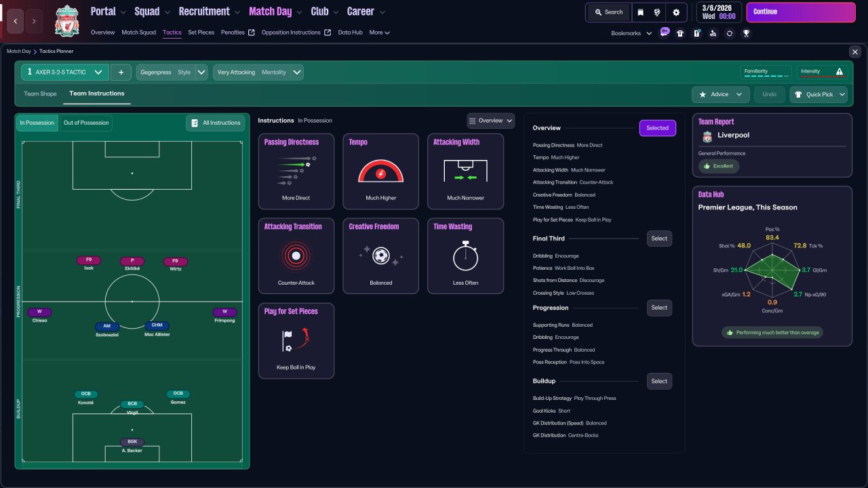Image resolution: width=868 pixels, height=488 pixels.
Task: Open the Attacking Width instruction card
Action: point(466,171)
